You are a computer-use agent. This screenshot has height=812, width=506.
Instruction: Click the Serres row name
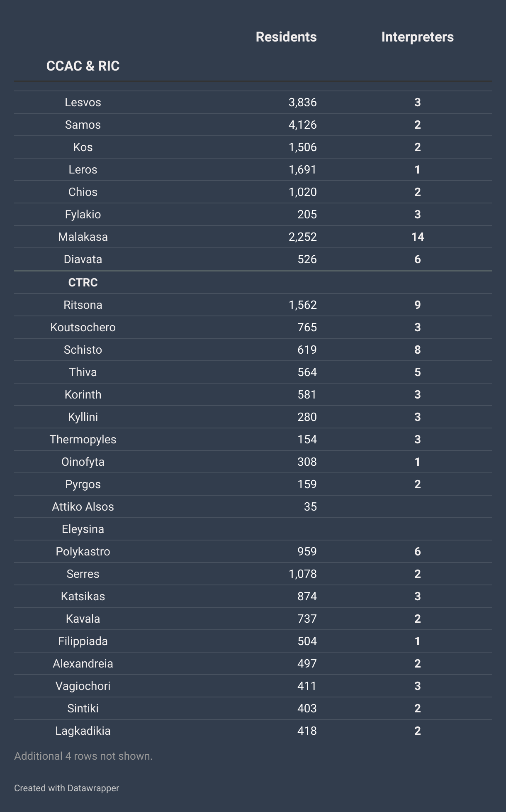[83, 574]
